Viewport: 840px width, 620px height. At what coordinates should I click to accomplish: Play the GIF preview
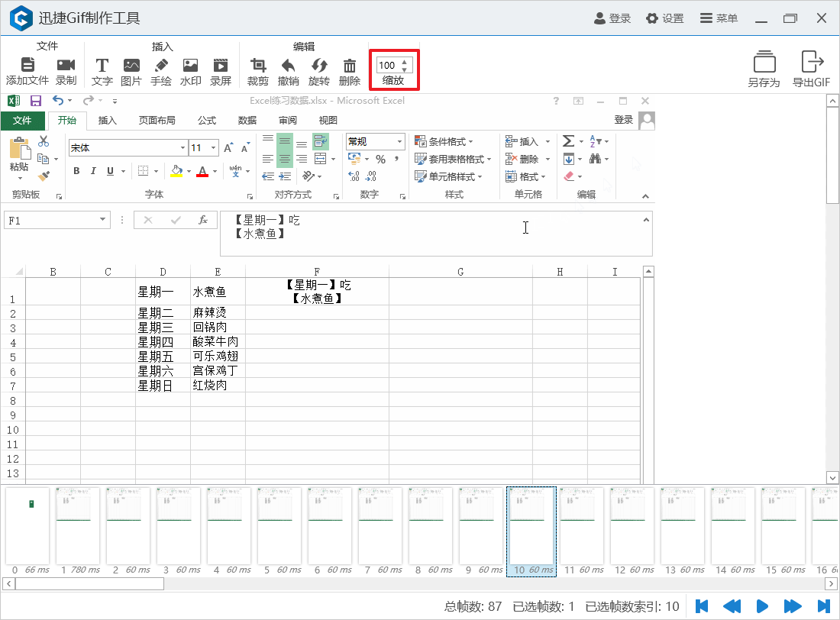click(x=763, y=605)
